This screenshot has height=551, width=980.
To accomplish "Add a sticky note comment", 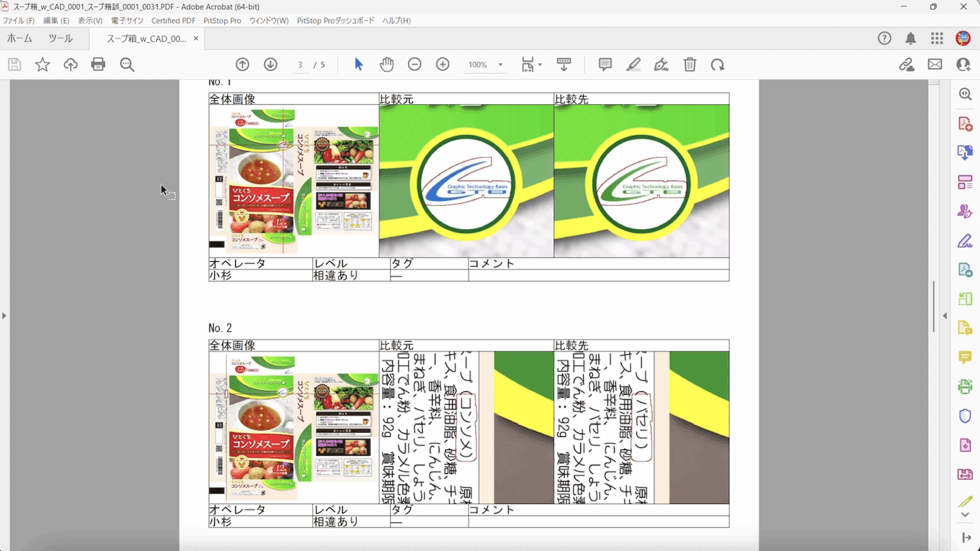I will pyautogui.click(x=605, y=64).
